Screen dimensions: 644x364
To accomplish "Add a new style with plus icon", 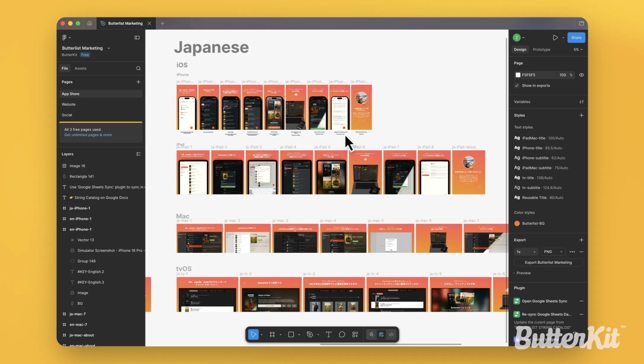I will 581,115.
